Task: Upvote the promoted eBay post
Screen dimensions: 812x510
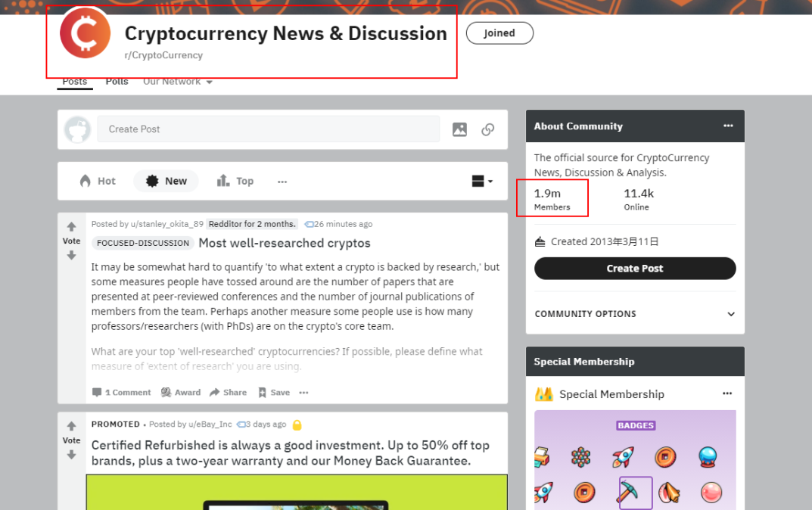Action: [71, 425]
